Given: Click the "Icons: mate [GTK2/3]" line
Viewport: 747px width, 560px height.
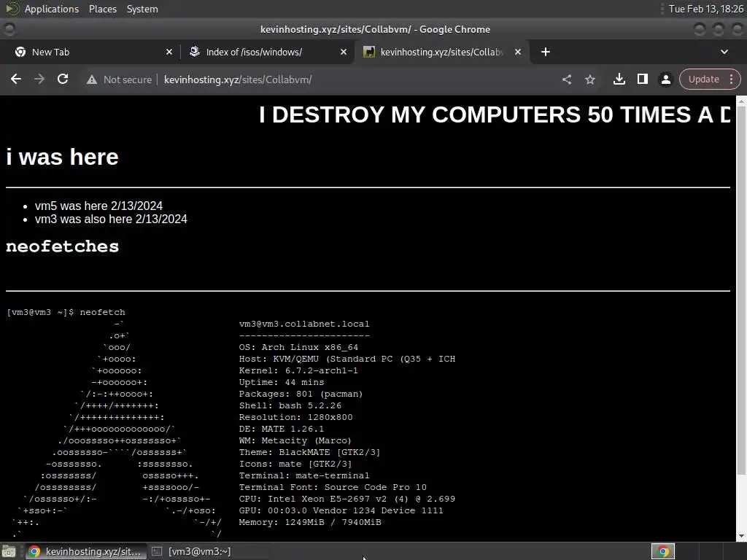Looking at the screenshot, I should click(x=295, y=464).
